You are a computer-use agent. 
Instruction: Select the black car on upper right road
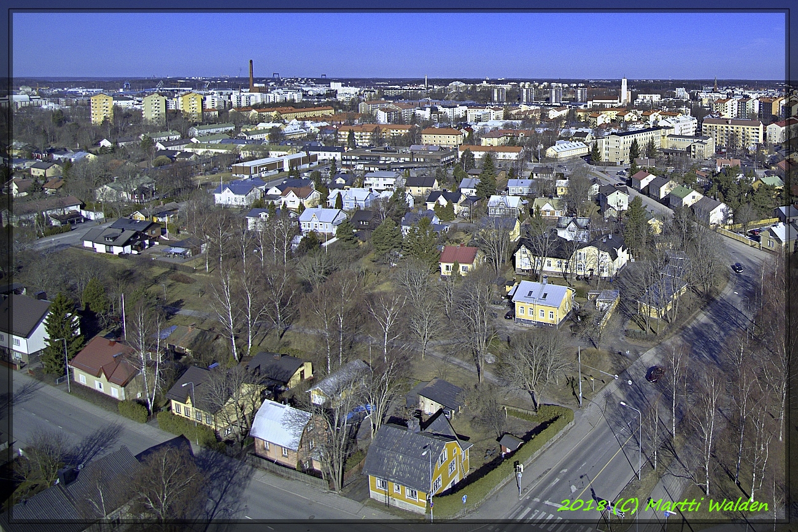737,268
